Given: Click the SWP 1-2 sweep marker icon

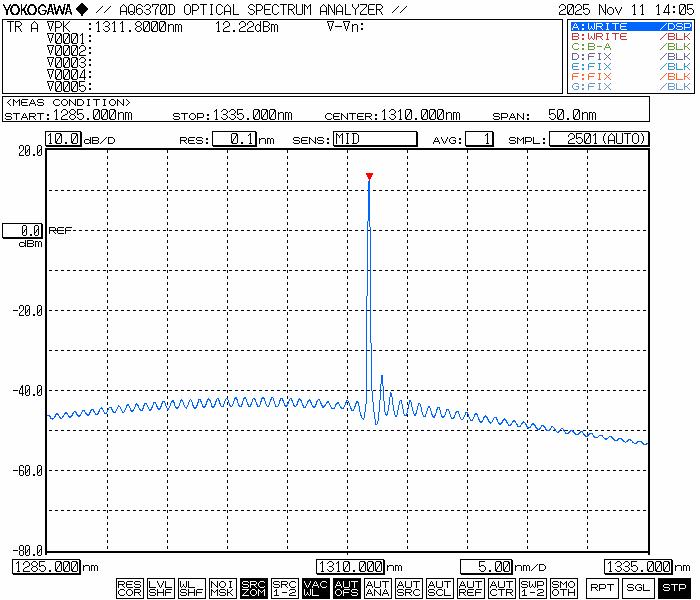Looking at the screenshot, I should [x=532, y=588].
